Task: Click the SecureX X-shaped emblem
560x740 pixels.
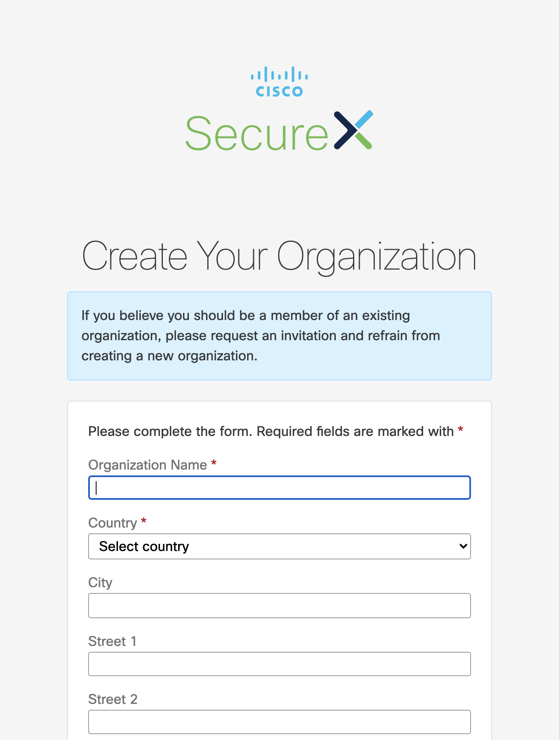Action: 353,130
